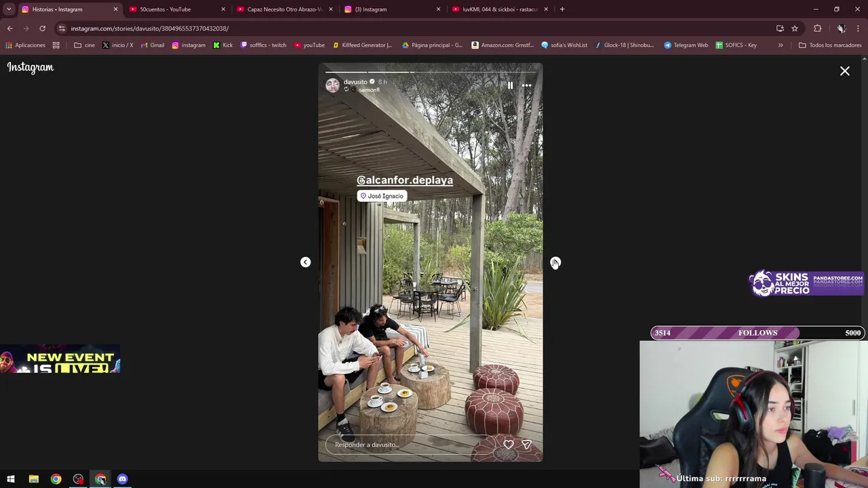View site information icon in address bar
Image resolution: width=868 pixels, height=488 pixels.
coord(62,28)
